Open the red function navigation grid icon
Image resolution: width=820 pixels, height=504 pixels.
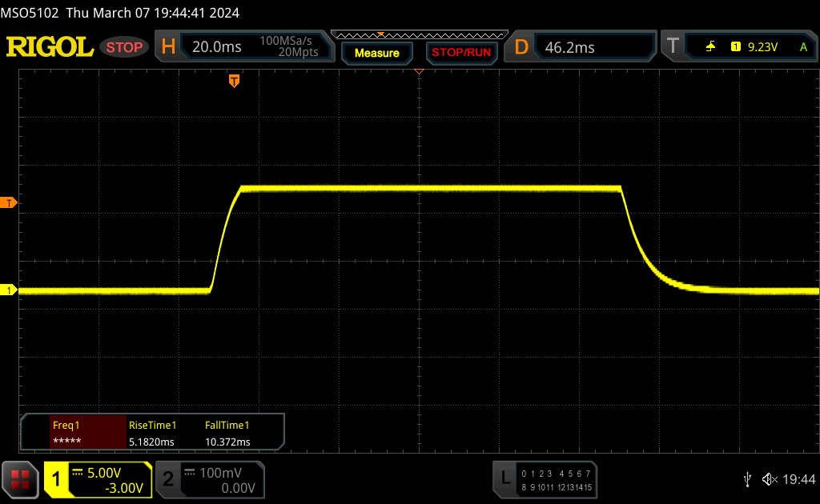coord(20,480)
